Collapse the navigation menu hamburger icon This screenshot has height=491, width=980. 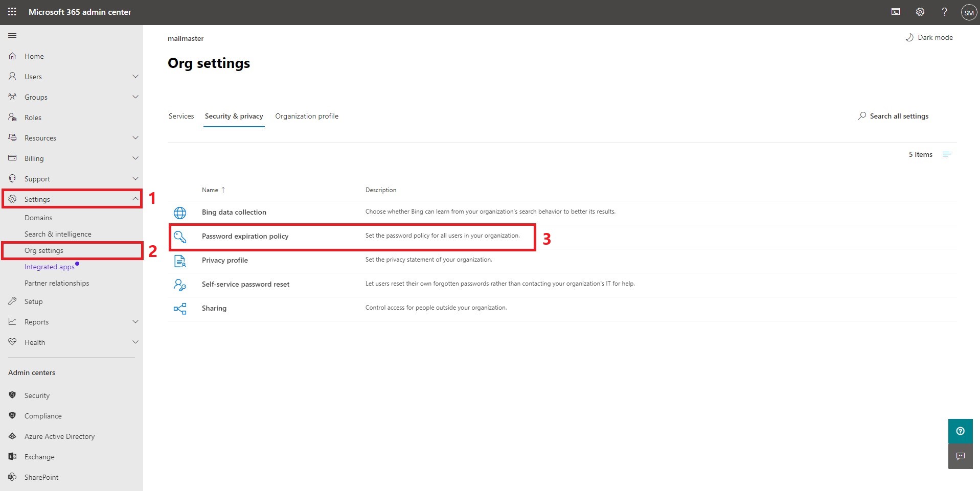(12, 35)
